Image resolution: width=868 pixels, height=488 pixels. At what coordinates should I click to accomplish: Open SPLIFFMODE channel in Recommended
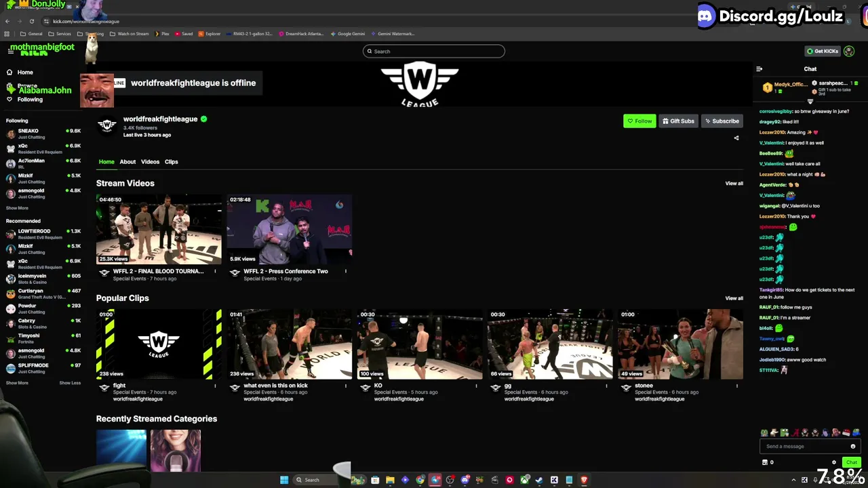tap(43, 368)
